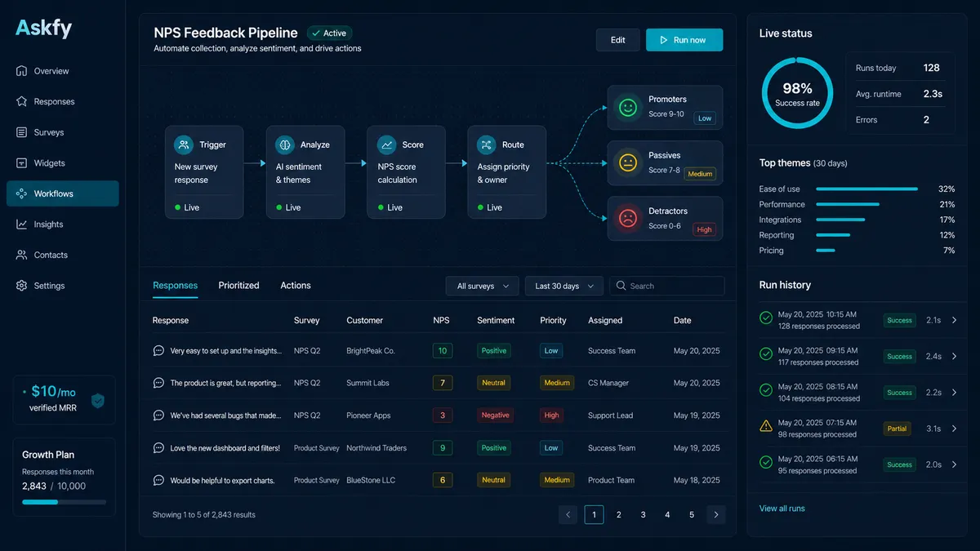Viewport: 980px width, 551px height.
Task: Expand the 10:15 AM run details chevron
Action: [955, 320]
